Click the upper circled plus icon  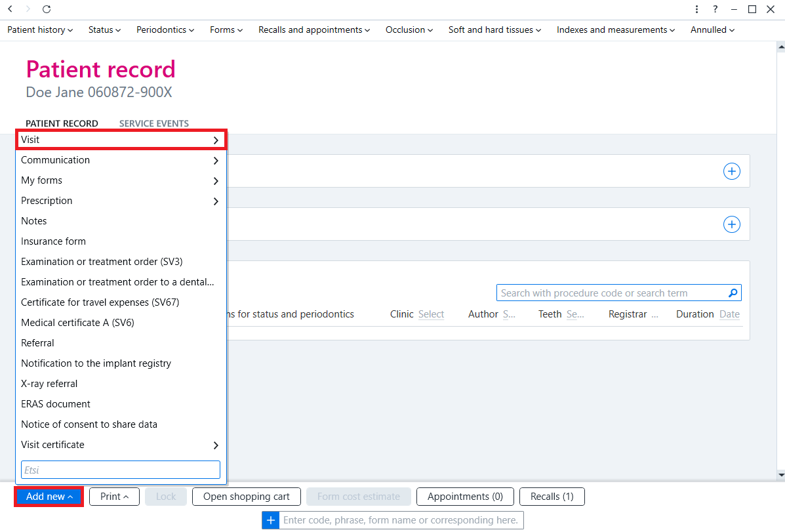(731, 171)
